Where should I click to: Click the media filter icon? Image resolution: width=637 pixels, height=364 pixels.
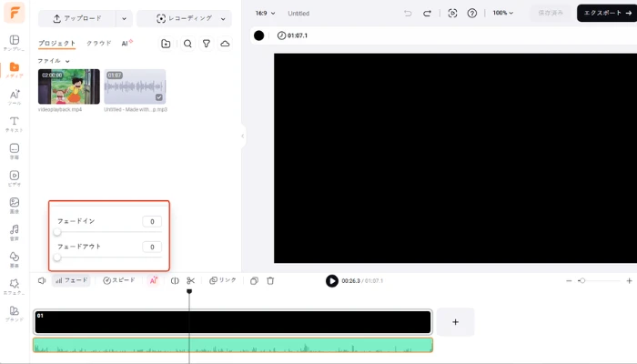207,44
